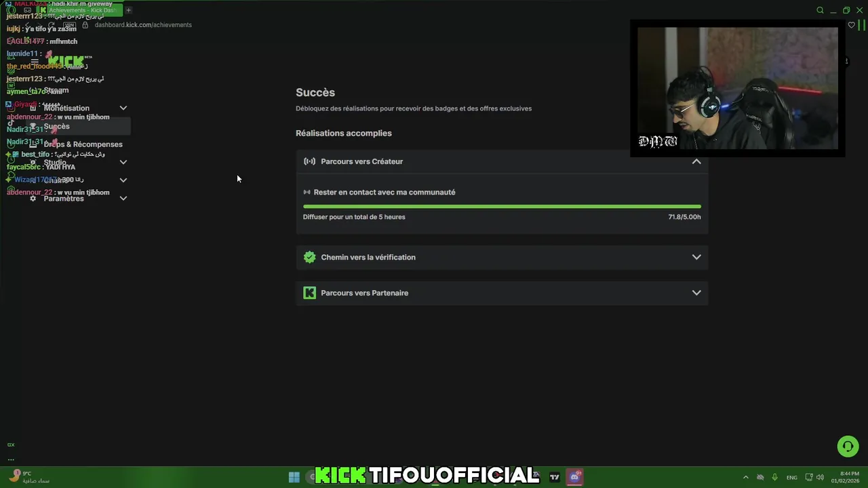The height and width of the screenshot is (488, 868).
Task: Click the Kick partner logo icon
Action: pyautogui.click(x=310, y=293)
